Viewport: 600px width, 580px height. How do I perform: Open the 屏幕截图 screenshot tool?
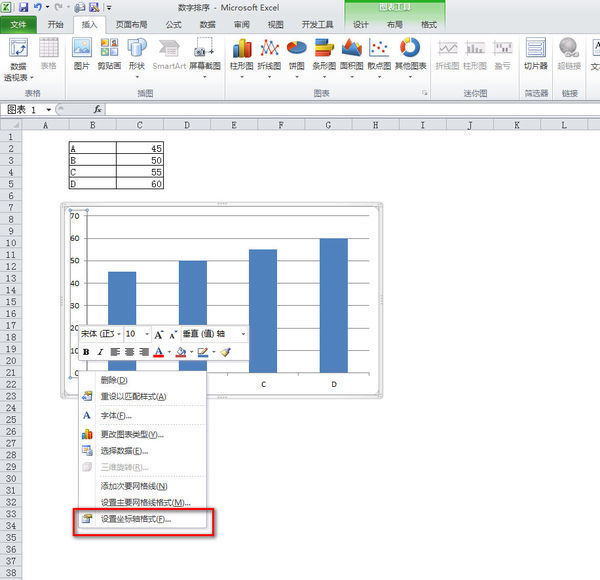click(205, 53)
